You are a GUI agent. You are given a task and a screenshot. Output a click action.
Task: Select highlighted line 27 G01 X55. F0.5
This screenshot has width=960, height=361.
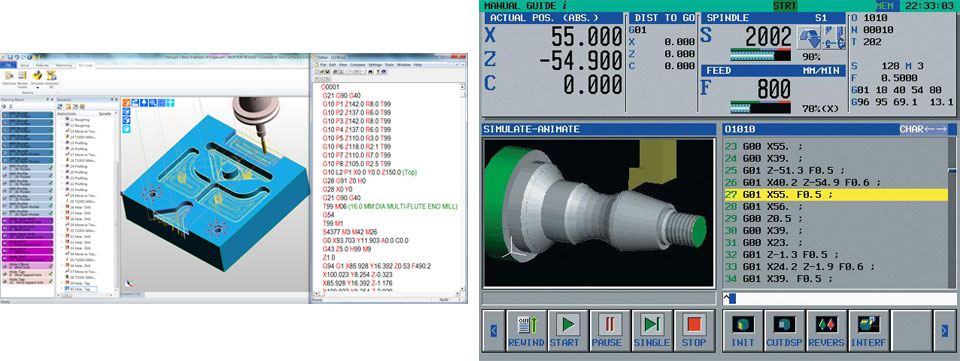point(835,195)
